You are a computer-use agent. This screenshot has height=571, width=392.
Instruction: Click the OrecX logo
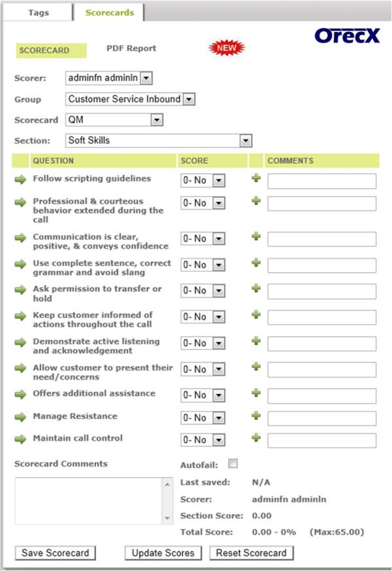coord(346,36)
